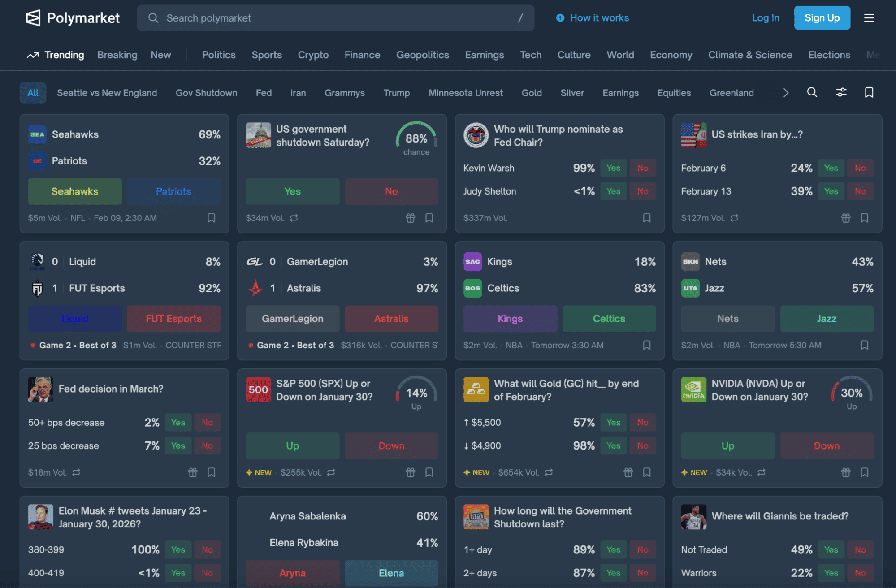Screen dimensions: 896x588
Task: Open the filter settings sliders icon
Action: click(x=841, y=92)
